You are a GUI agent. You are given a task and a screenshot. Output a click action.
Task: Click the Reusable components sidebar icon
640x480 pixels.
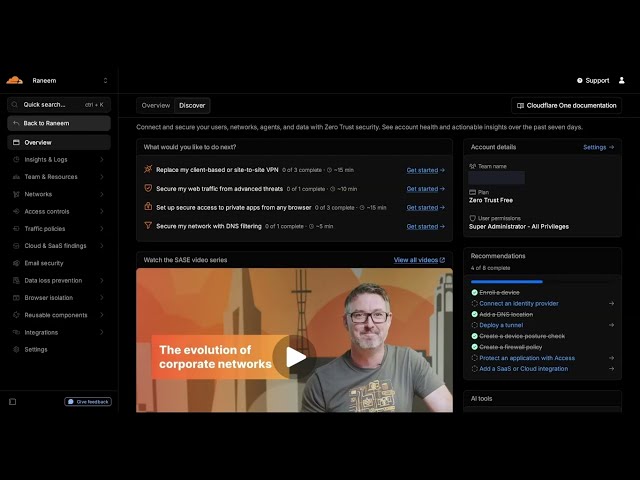tap(16, 315)
